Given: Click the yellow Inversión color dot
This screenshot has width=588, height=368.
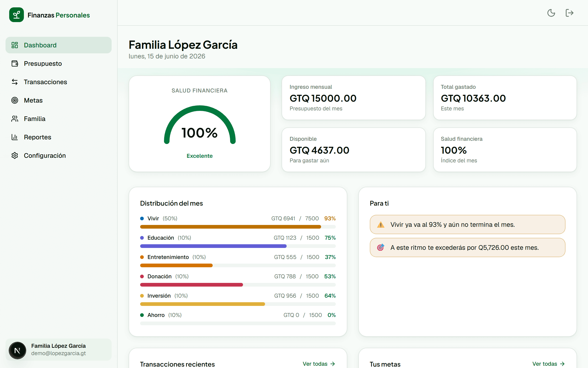Looking at the screenshot, I should [x=142, y=296].
